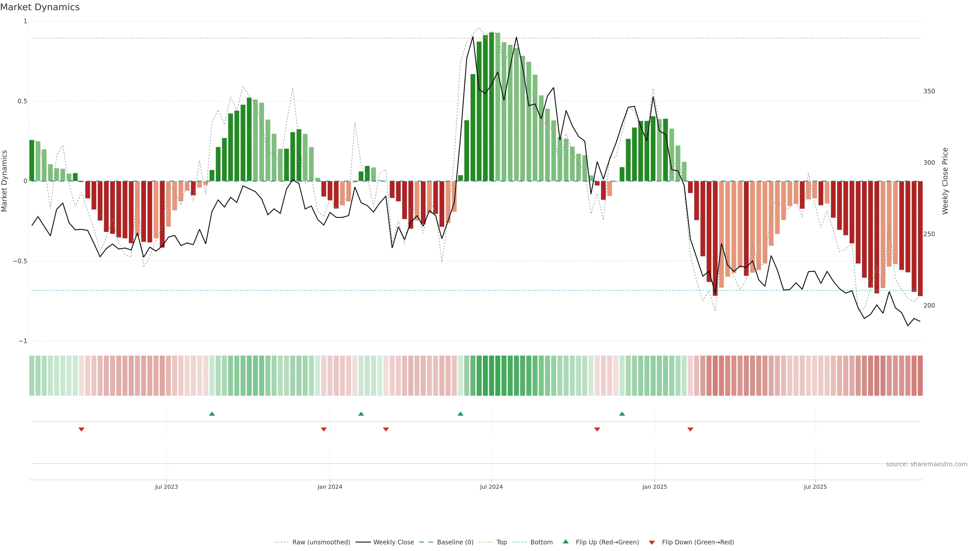Click flip-up triangle just before Jan 2025

[622, 414]
